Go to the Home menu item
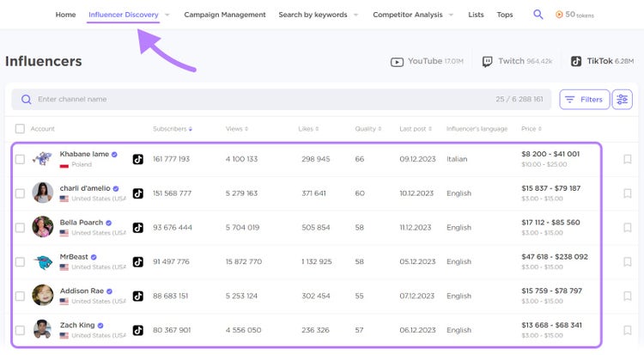This screenshot has width=644, height=355. [66, 15]
